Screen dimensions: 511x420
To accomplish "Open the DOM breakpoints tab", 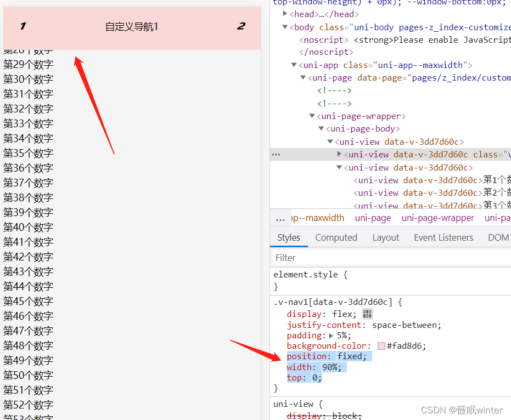I will tap(498, 237).
